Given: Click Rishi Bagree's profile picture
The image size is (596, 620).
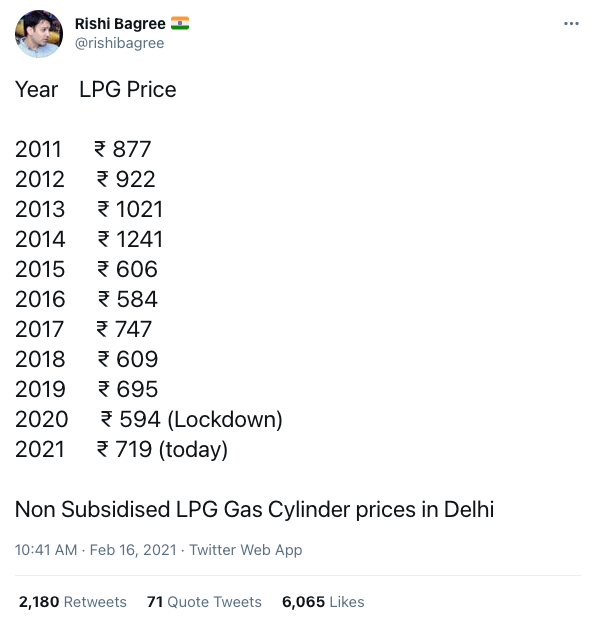Looking at the screenshot, I should [x=39, y=34].
